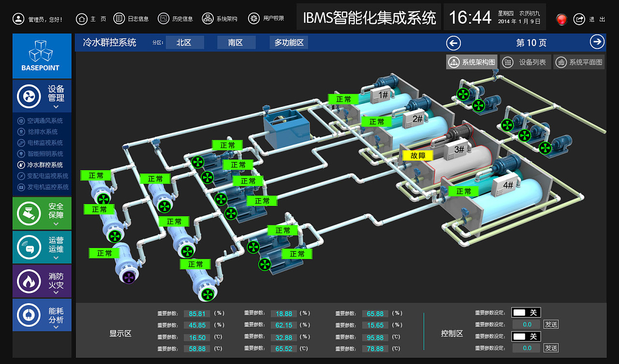619x364 pixels.
Task: Click 发送 to send the setpoint
Action: pyautogui.click(x=551, y=324)
